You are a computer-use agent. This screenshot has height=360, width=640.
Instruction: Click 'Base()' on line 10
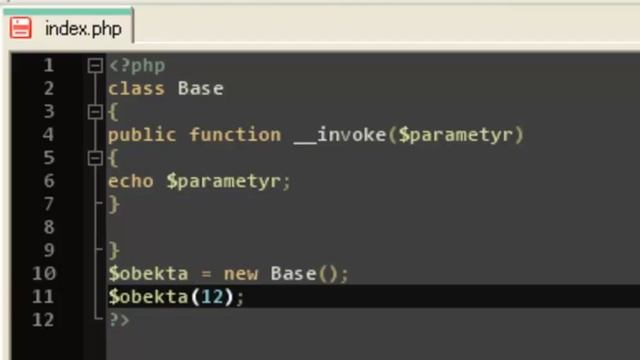coord(304,274)
